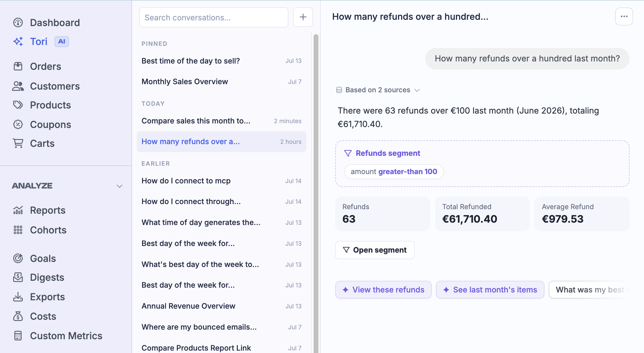Click the Refunds 63 stat card
The width and height of the screenshot is (644, 353).
pos(383,214)
